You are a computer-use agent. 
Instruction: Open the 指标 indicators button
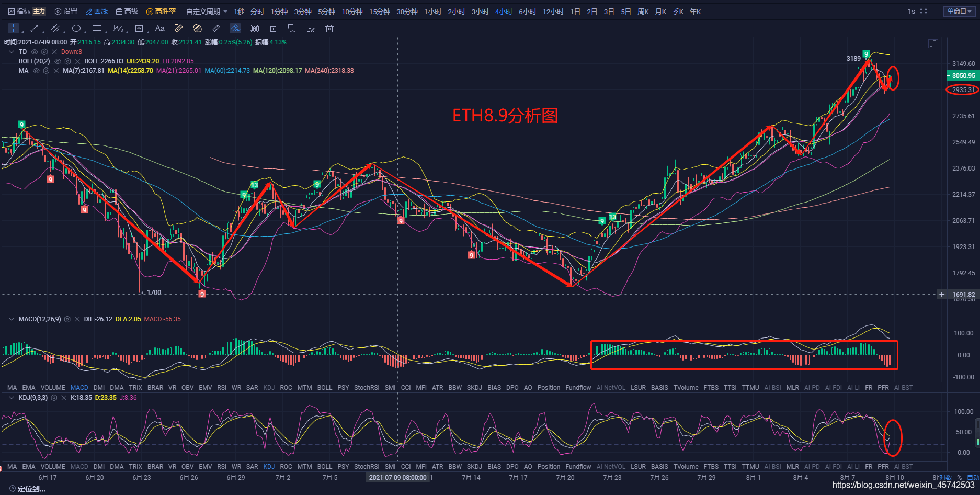pyautogui.click(x=19, y=12)
